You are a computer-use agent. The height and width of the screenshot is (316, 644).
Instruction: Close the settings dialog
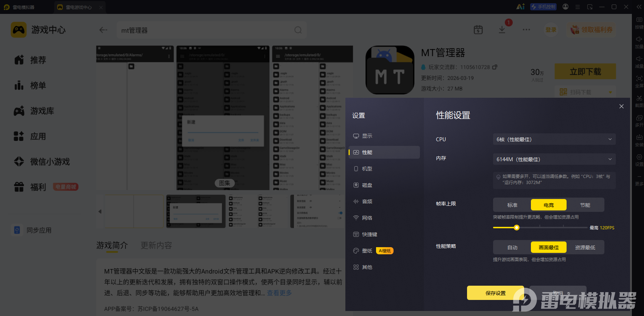coord(621,106)
